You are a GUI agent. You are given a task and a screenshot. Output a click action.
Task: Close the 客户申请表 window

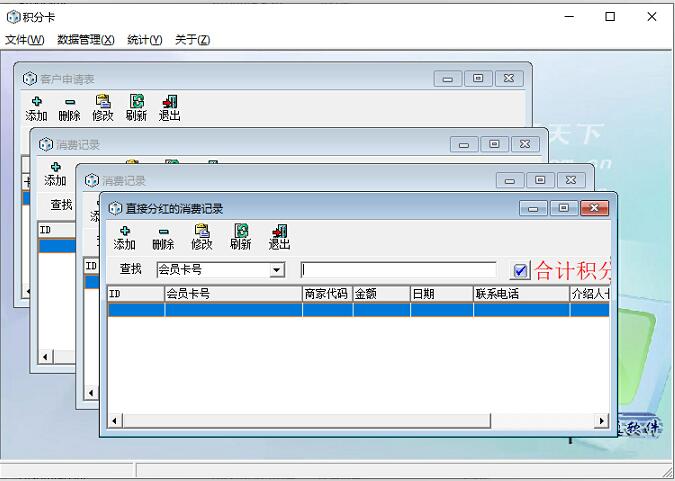click(509, 79)
